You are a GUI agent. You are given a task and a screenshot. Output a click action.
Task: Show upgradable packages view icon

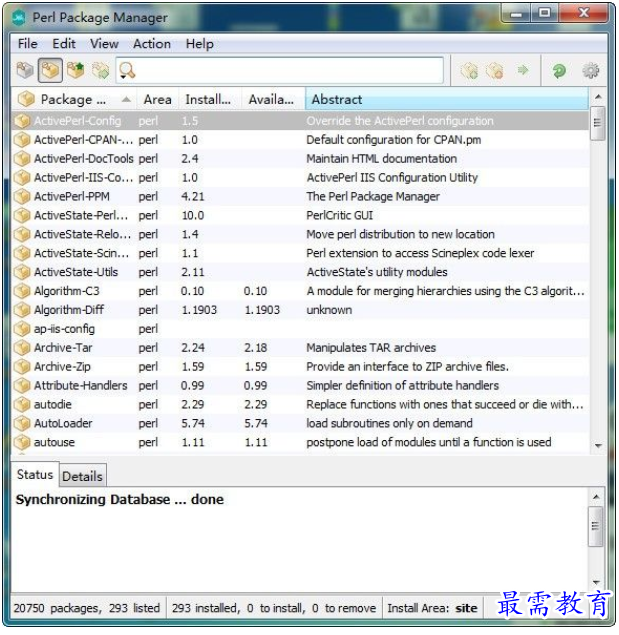tap(76, 70)
